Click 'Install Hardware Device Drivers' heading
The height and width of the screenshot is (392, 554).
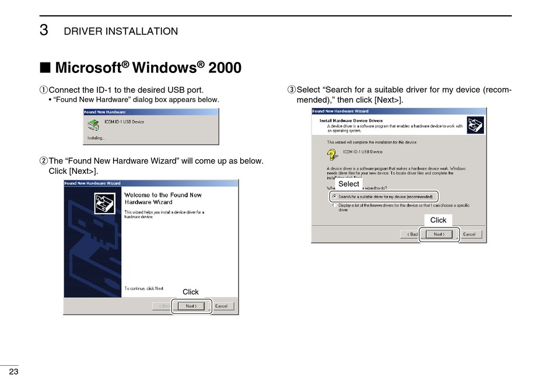[x=351, y=121]
